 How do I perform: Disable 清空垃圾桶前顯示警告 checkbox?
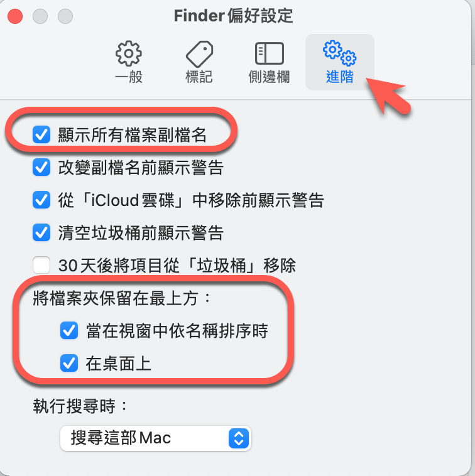(x=41, y=233)
